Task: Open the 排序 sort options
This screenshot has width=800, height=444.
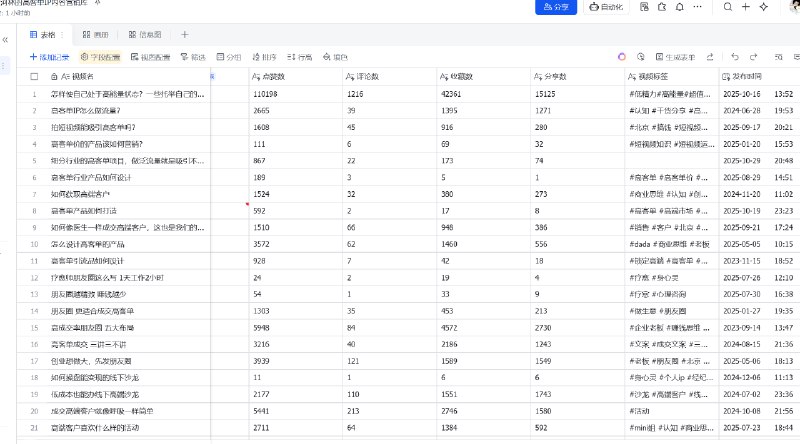Action: click(263, 58)
